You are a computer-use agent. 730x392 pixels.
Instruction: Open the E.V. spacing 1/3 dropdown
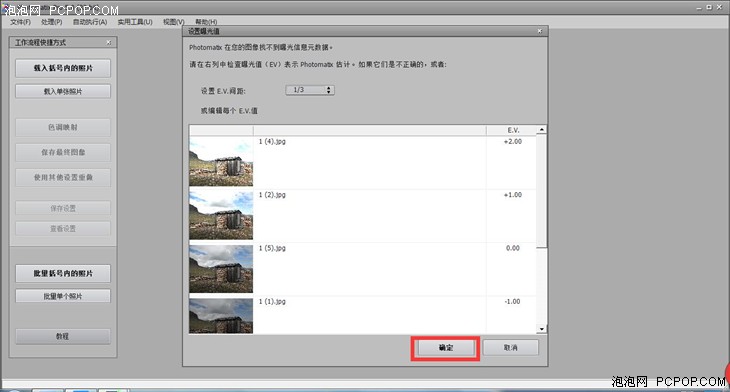coord(310,90)
